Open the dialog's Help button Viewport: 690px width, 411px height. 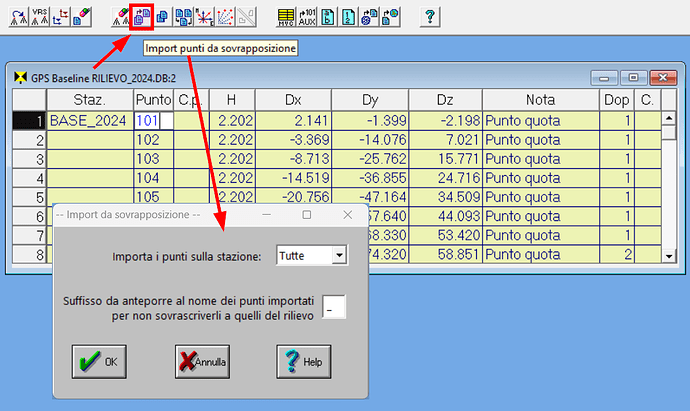pos(304,362)
